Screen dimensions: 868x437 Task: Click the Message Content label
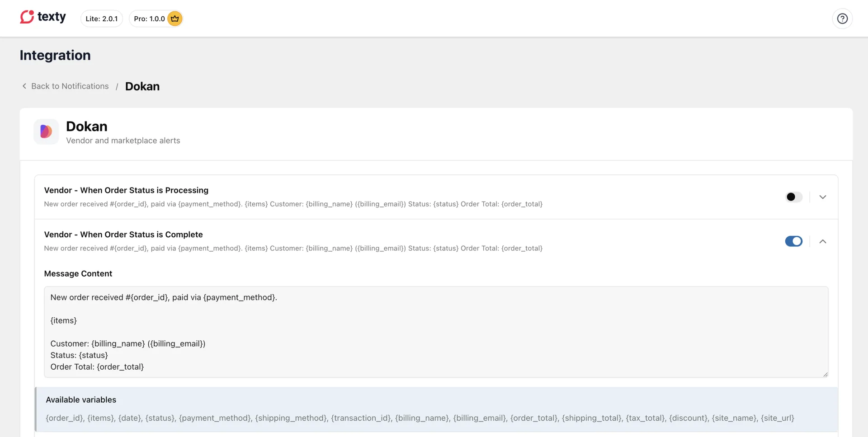78,273
